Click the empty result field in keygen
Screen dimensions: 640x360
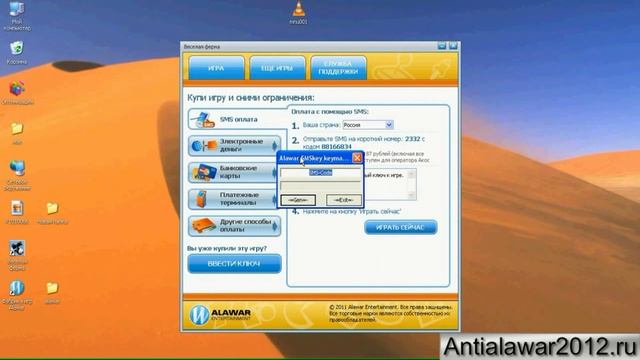point(320,187)
